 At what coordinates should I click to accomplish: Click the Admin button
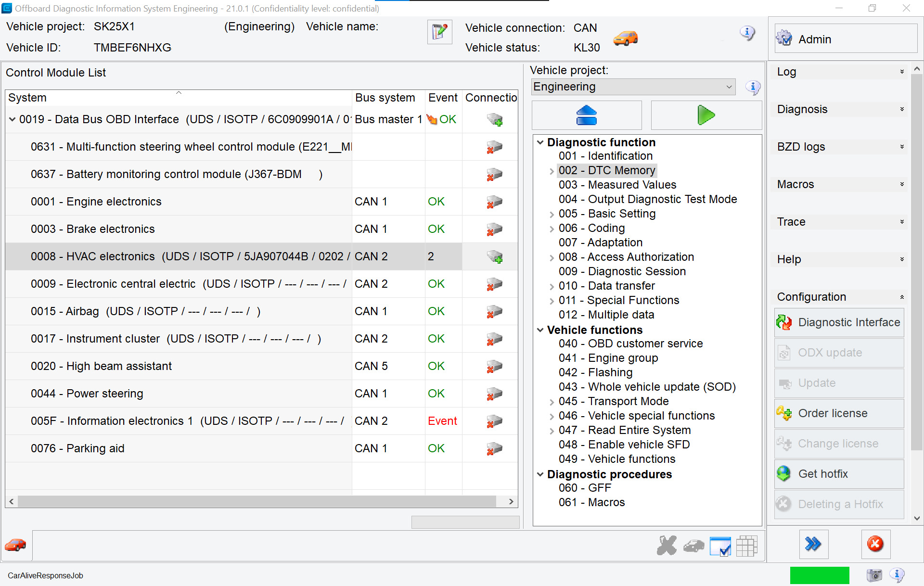click(x=846, y=38)
